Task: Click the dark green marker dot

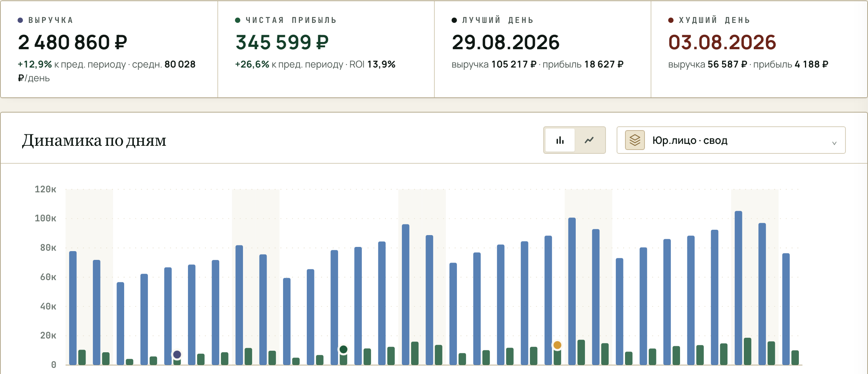Action: (x=343, y=349)
